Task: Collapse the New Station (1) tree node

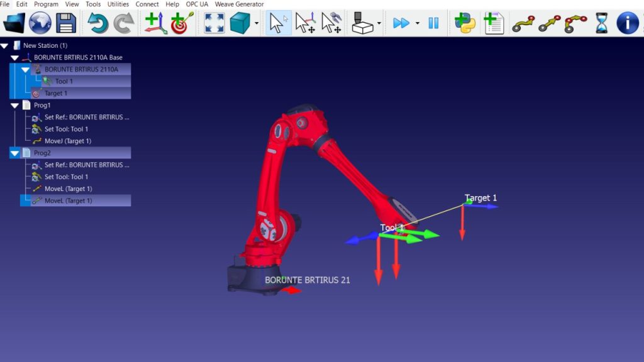Action: [x=4, y=46]
